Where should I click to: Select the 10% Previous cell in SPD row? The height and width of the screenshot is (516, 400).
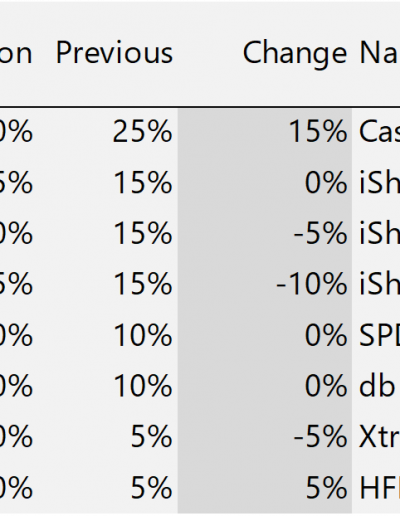pyautogui.click(x=143, y=335)
